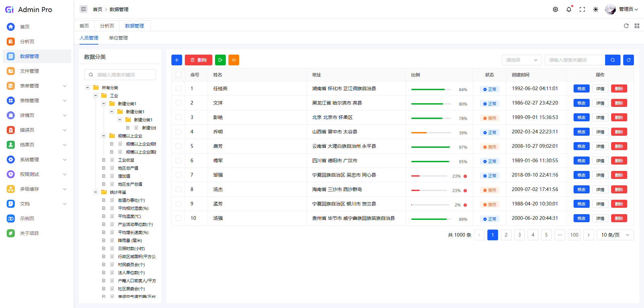Check the checkbox for row 3 (彭艳)

(178, 117)
